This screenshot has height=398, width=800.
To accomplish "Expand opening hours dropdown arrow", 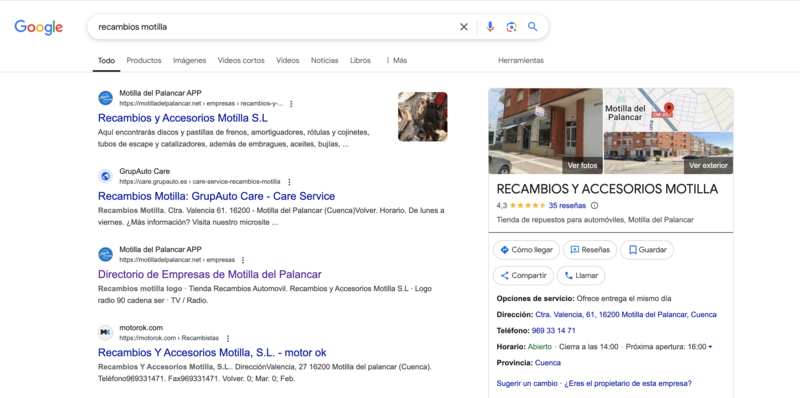I will pos(711,347).
